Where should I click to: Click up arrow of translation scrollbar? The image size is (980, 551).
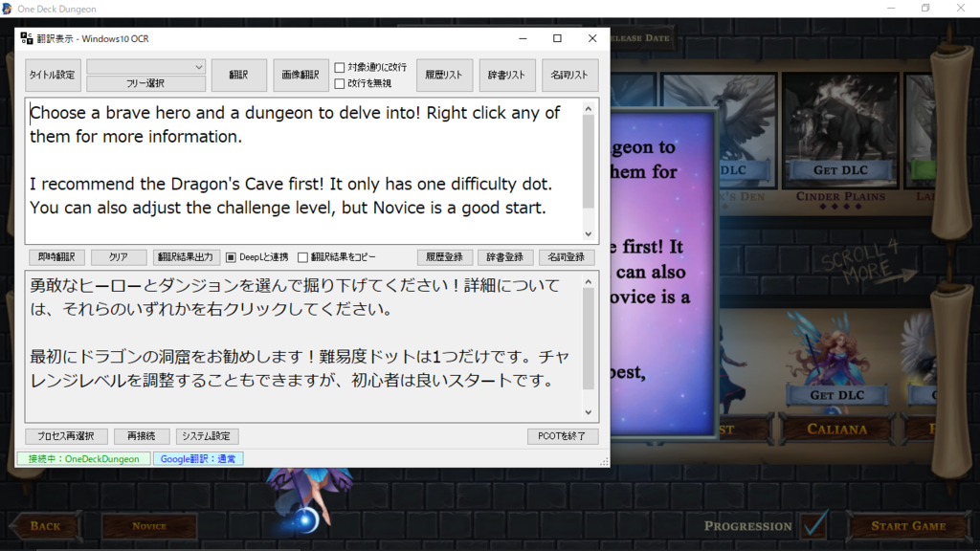[589, 282]
